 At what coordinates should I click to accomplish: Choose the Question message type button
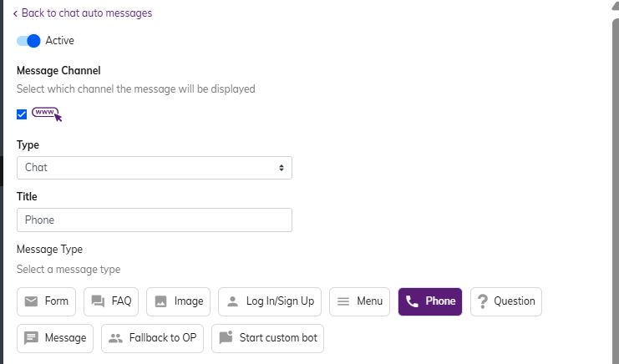point(506,301)
